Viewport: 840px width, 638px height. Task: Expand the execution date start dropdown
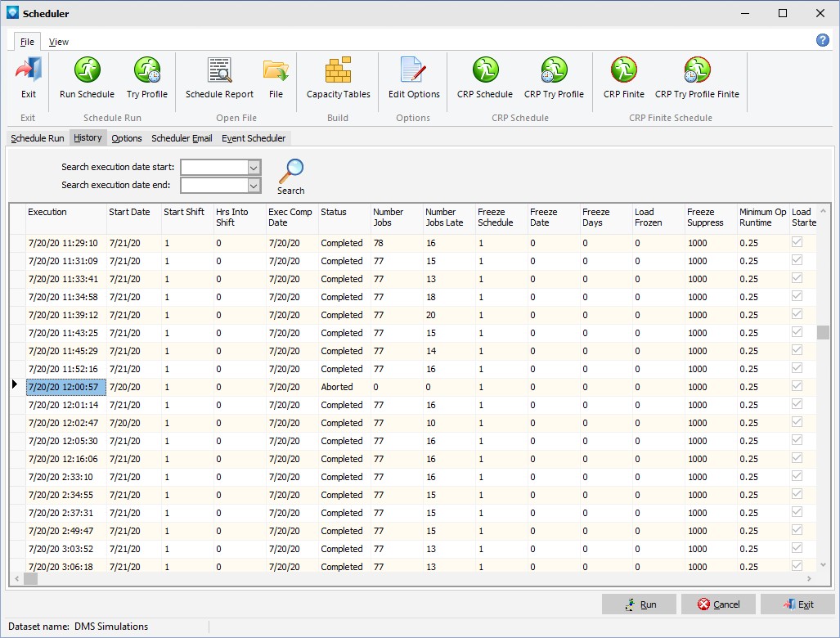click(x=254, y=167)
